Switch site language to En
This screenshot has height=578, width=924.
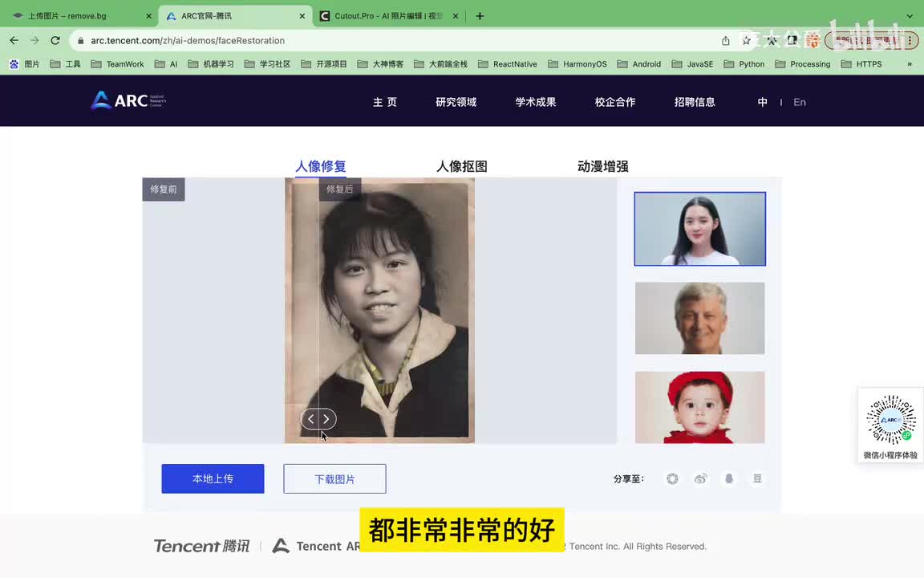799,102
